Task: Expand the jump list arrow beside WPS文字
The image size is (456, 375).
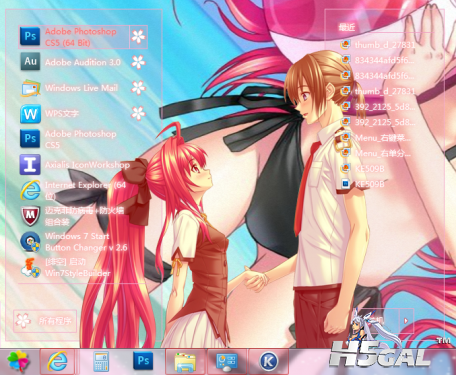Action: pyautogui.click(x=138, y=114)
